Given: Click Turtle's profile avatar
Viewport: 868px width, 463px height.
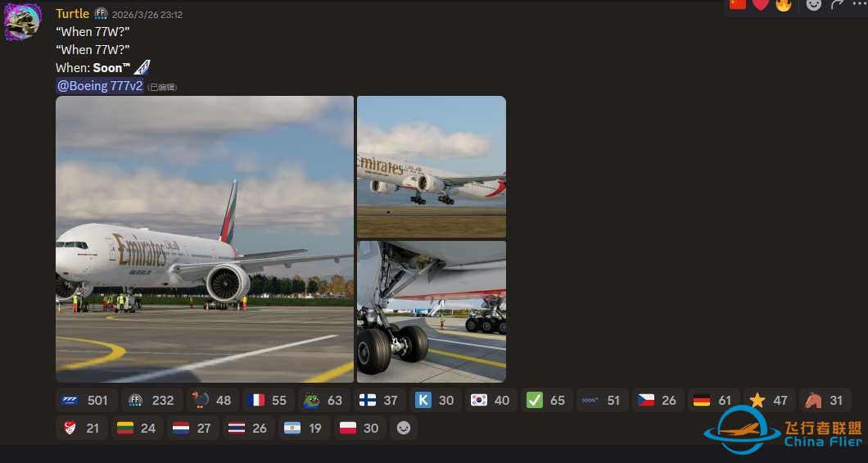Looking at the screenshot, I should [22, 21].
